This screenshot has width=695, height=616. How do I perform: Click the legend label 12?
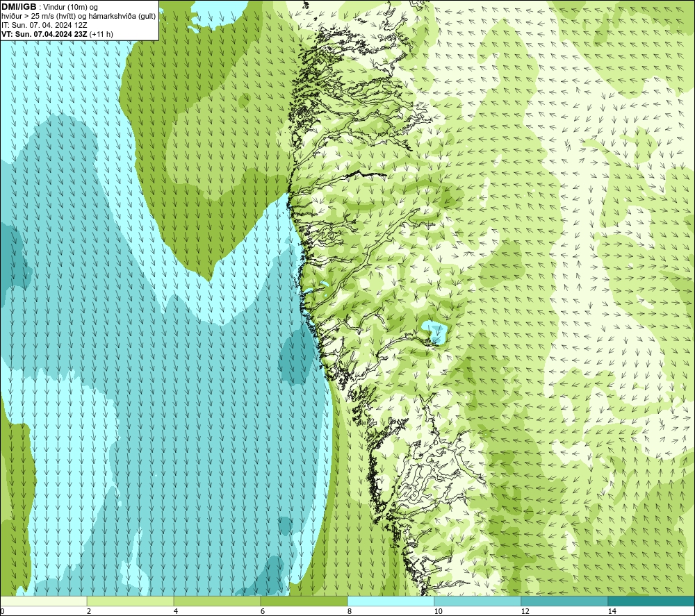(x=525, y=612)
